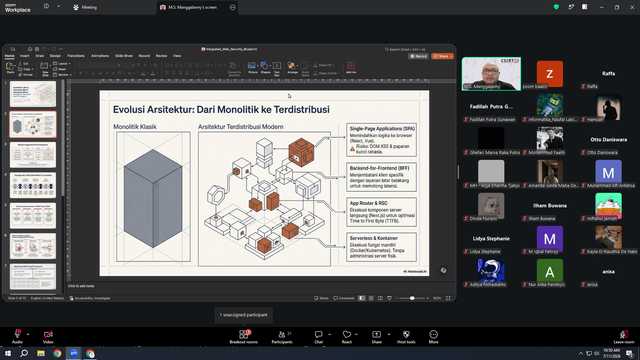Select slide 4 thumbnail in the panel
Screen dimensions: 640x360
tap(33, 185)
